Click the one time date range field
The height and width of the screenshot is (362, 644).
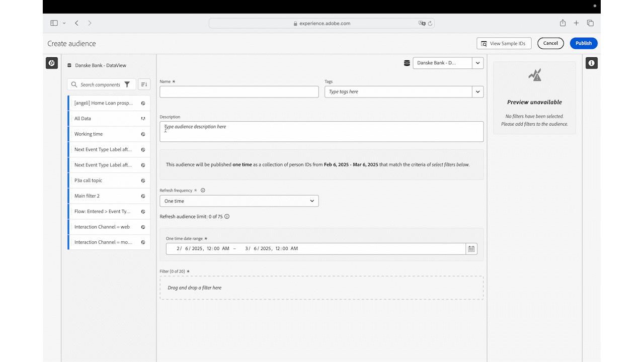[316, 248]
